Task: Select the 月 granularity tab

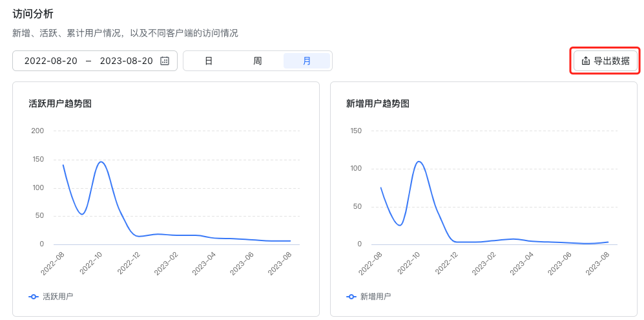Action: click(x=307, y=61)
